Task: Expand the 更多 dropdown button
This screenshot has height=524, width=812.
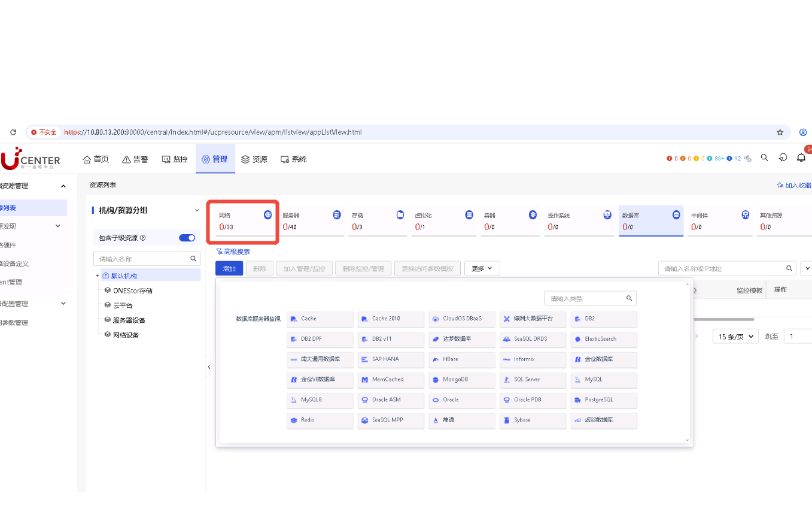Action: 482,269
